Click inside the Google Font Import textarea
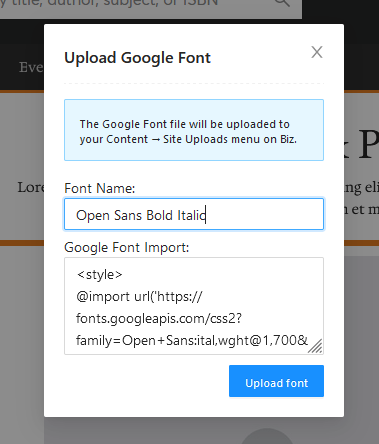This screenshot has height=444, width=379. (x=194, y=306)
